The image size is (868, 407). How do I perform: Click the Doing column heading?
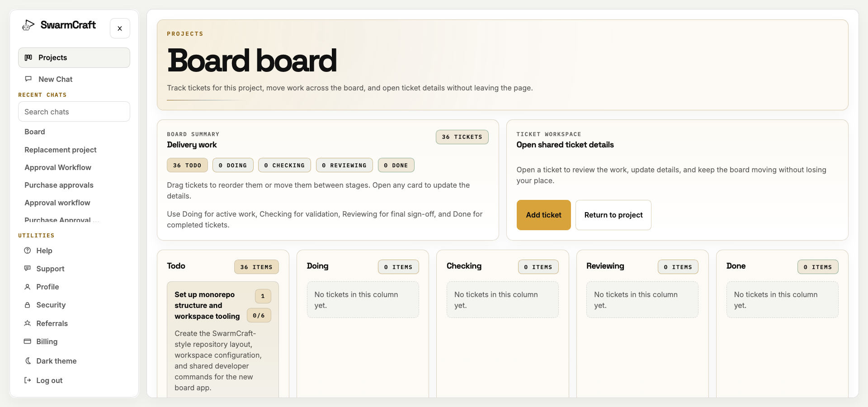(317, 266)
